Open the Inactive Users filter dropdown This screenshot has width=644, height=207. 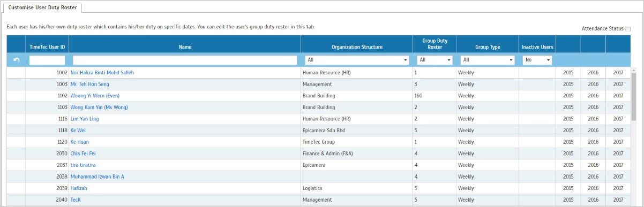coord(537,60)
